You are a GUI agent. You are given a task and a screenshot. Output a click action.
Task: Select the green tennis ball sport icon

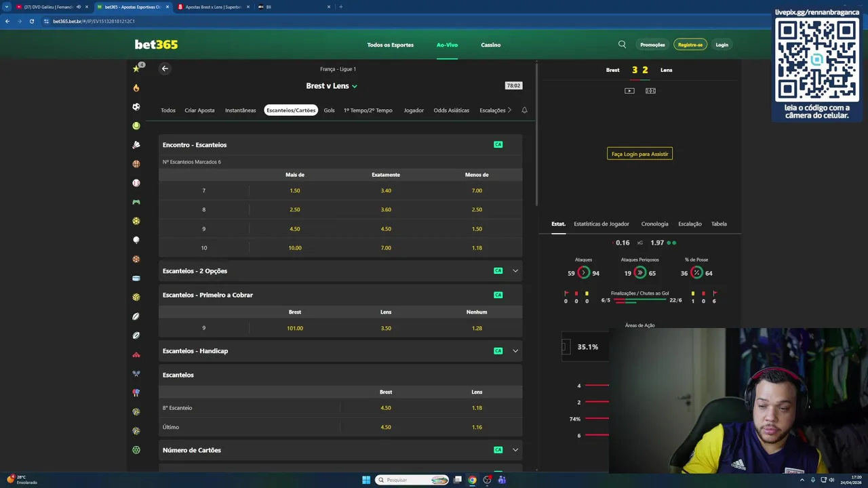pyautogui.click(x=136, y=125)
